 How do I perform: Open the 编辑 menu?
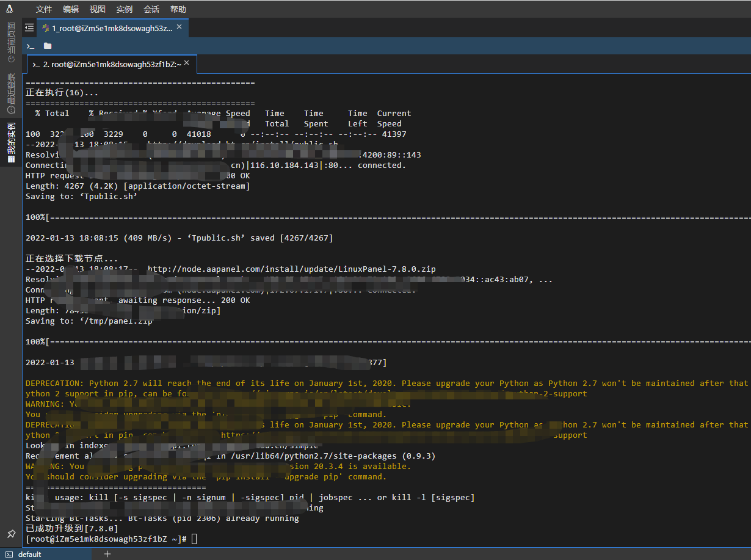[x=71, y=9]
